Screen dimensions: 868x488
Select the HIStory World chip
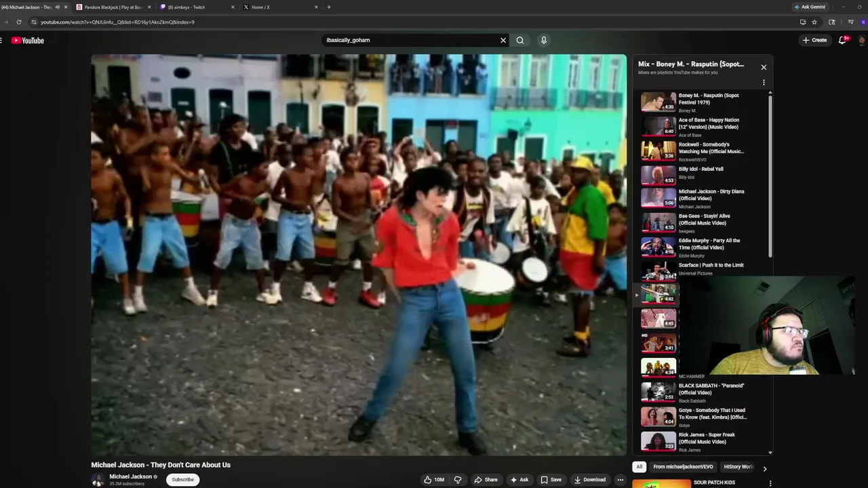(x=738, y=467)
